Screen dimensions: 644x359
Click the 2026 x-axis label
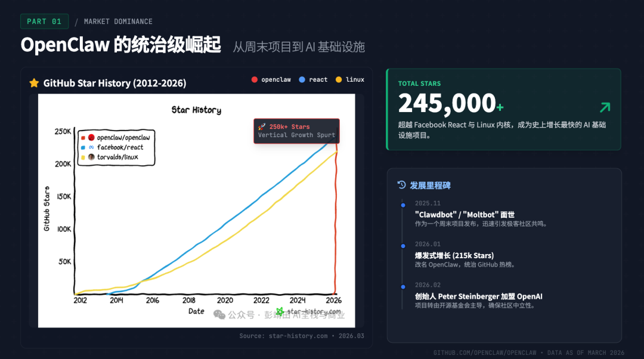click(x=333, y=301)
